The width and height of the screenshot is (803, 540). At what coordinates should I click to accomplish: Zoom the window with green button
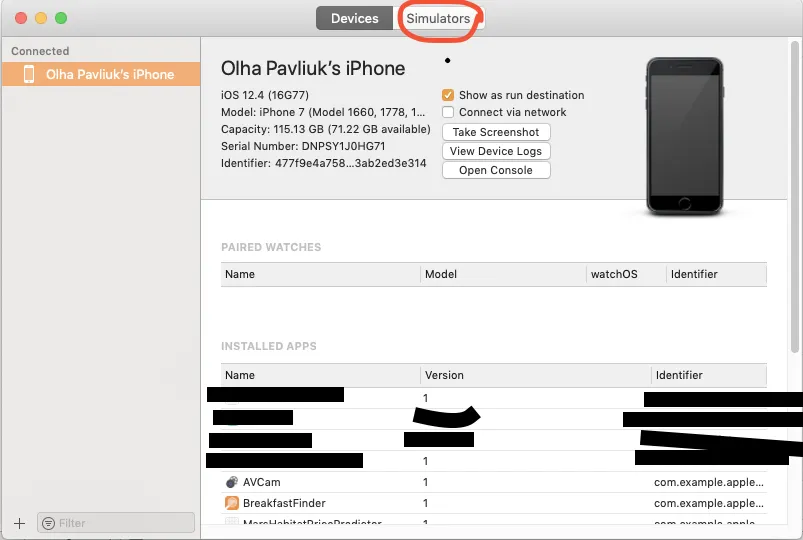[x=61, y=18]
